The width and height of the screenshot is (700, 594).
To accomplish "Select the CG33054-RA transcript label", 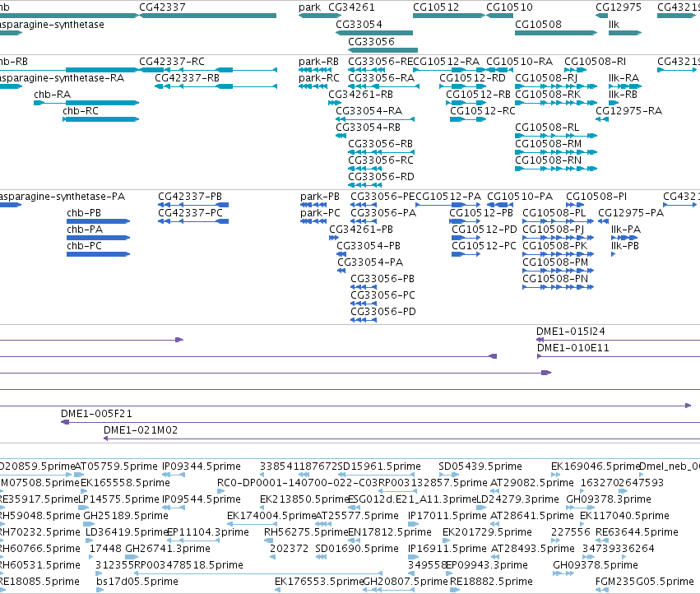I will coord(369,111).
